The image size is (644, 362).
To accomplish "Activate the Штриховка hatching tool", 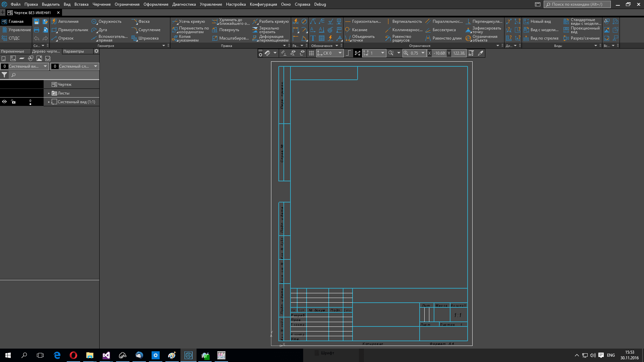I will [x=145, y=38].
